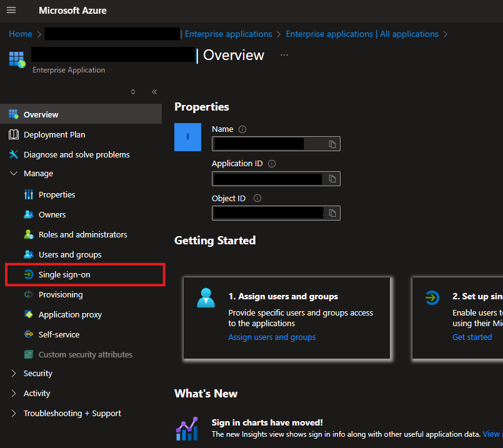Show info tooltip for Object ID
This screenshot has width=503, height=448.
pos(257,198)
